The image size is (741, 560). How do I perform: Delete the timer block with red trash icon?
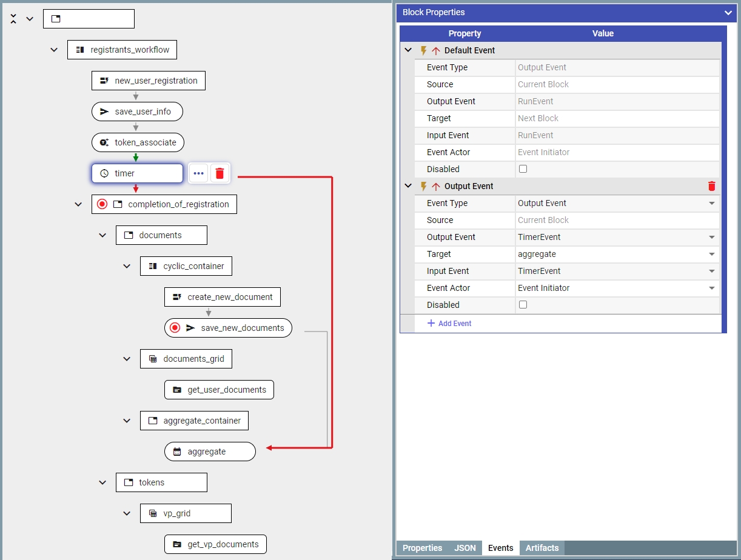[x=220, y=173]
